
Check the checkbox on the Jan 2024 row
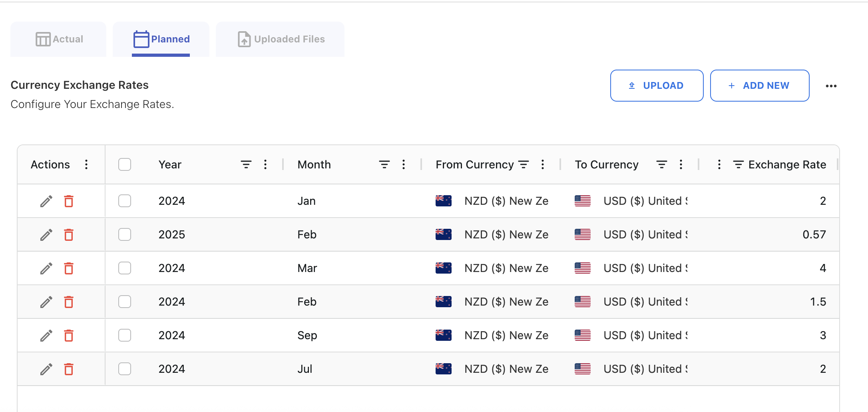(x=124, y=201)
